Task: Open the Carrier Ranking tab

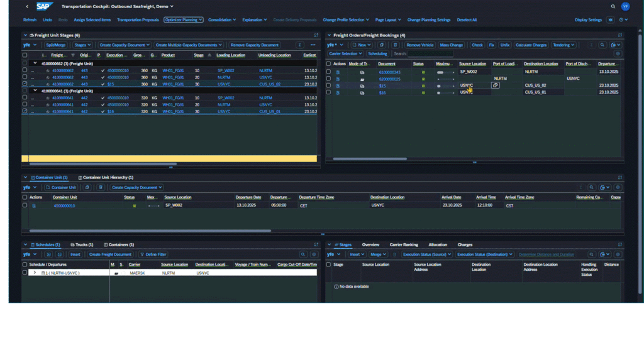Action: click(x=404, y=244)
